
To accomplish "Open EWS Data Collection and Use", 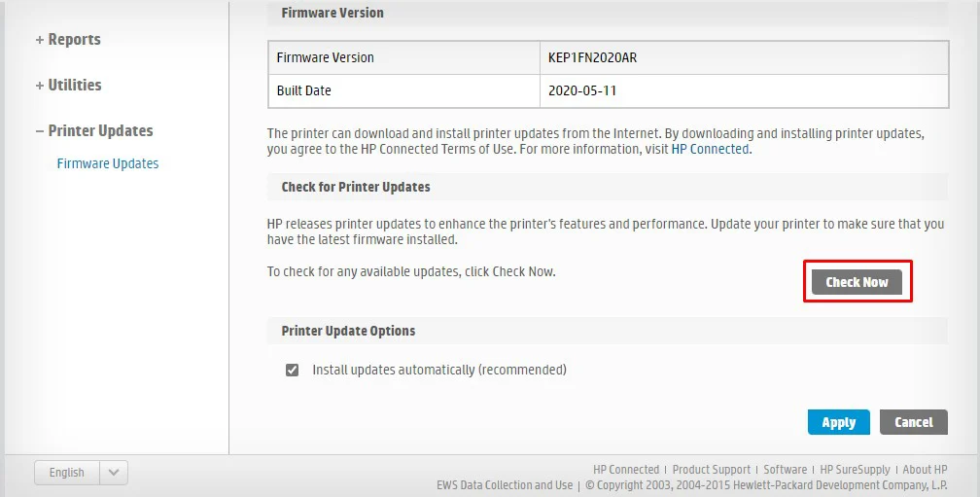I will [505, 484].
